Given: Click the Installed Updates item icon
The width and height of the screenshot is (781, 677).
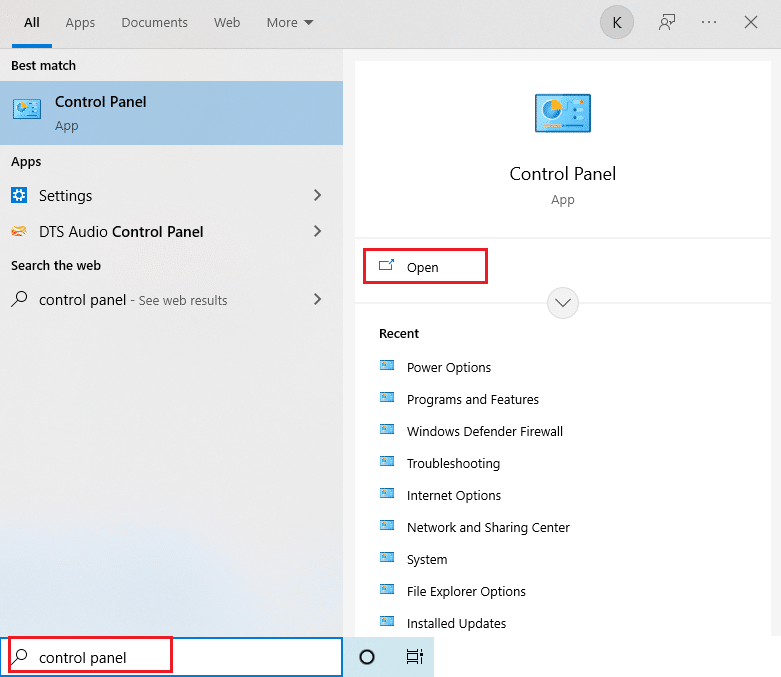Looking at the screenshot, I should point(387,621).
